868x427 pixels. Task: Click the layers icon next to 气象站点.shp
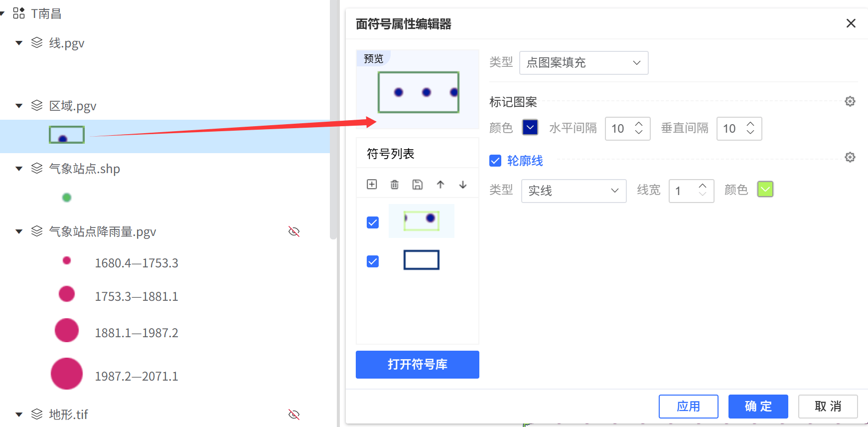click(37, 169)
